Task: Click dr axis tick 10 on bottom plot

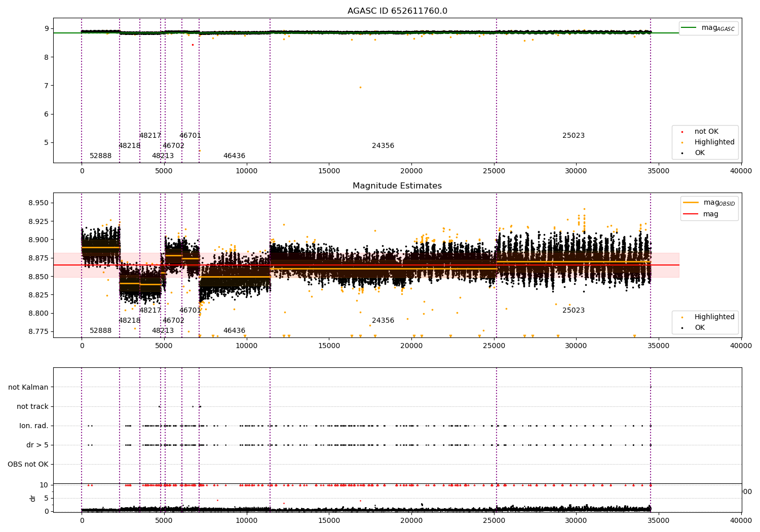Action: (x=44, y=485)
